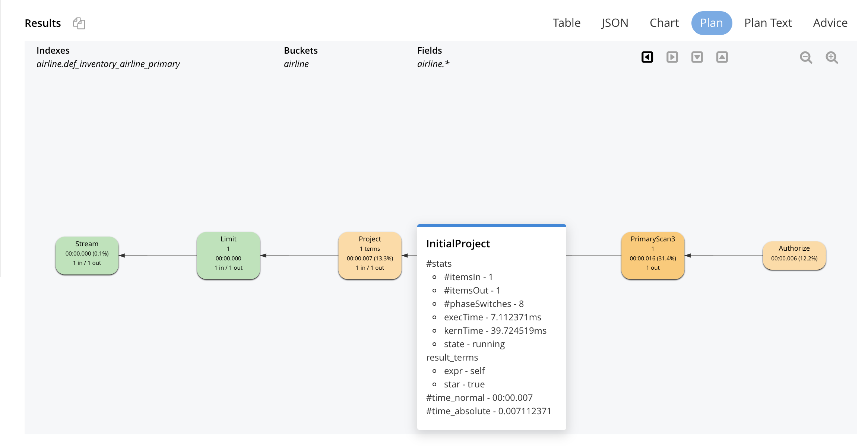Image resolution: width=868 pixels, height=447 pixels.
Task: Collapse the InitialProject details popup
Action: click(458, 244)
